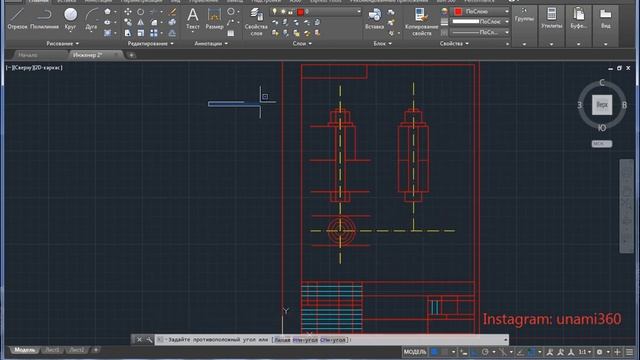Toggle the layer lightbulb on/off icon
This screenshot has height=360, width=640.
click(x=275, y=12)
